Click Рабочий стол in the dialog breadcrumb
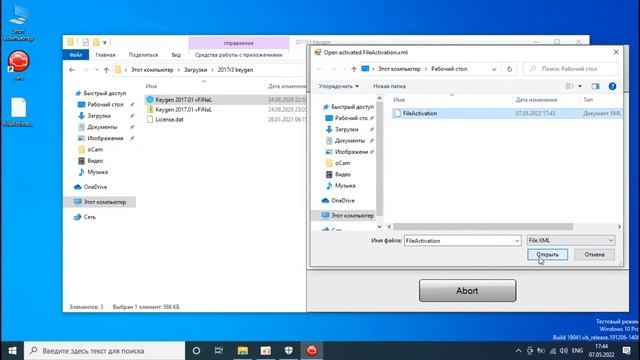Image resolution: width=640 pixels, height=360 pixels. (x=449, y=69)
